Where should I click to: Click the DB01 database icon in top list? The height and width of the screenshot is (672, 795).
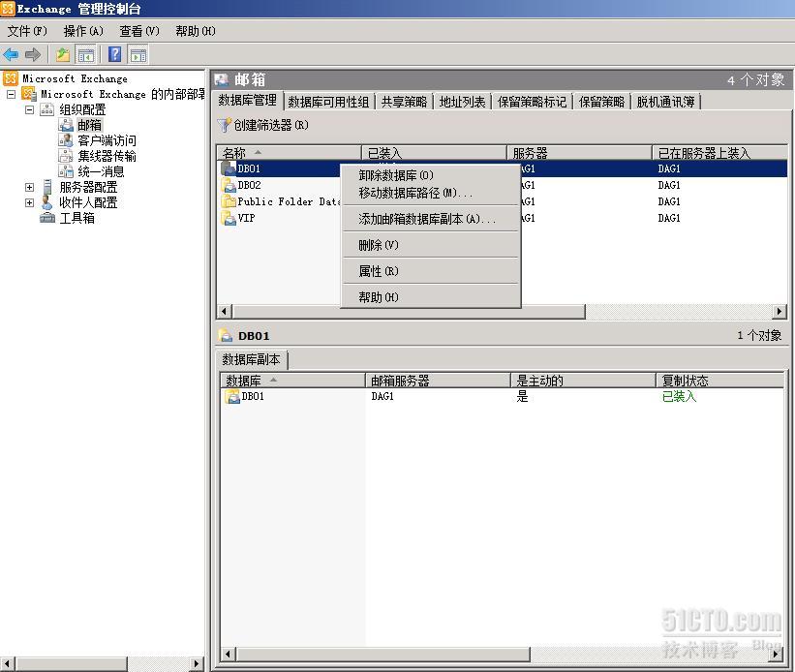point(229,168)
